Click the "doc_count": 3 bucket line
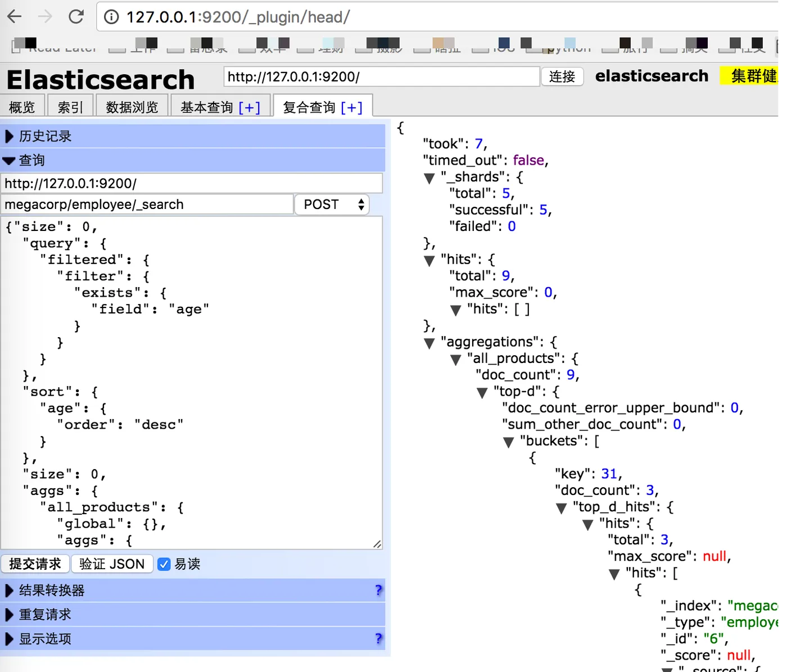The image size is (787, 672). pyautogui.click(x=607, y=490)
